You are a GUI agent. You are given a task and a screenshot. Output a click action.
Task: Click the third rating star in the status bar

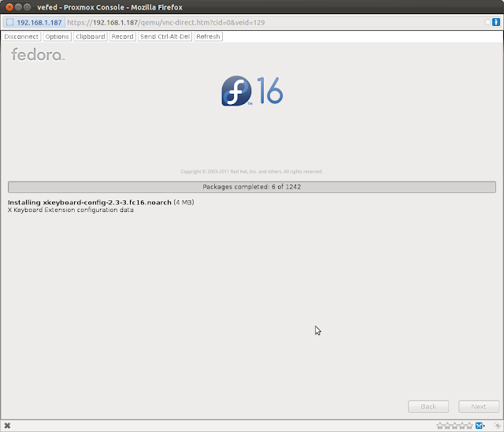455,426
